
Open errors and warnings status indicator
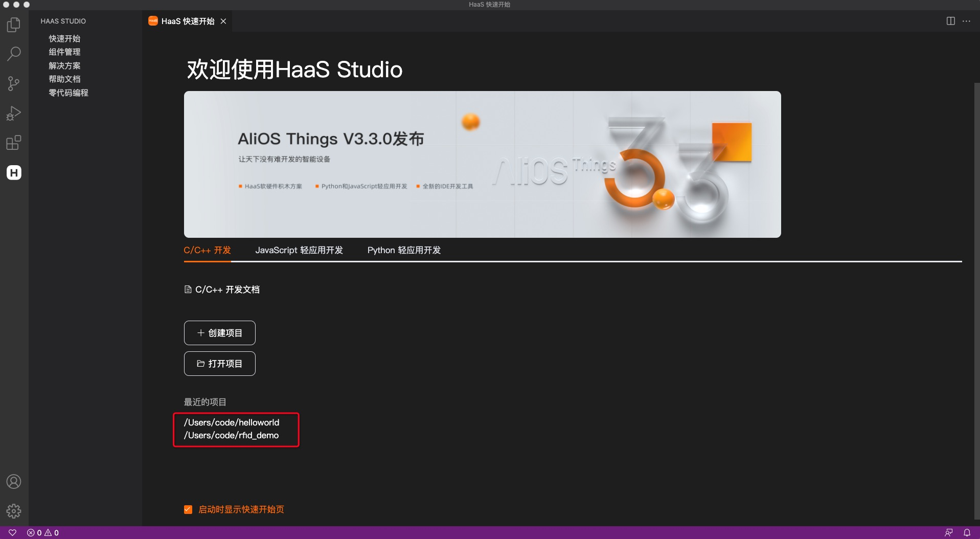(43, 532)
